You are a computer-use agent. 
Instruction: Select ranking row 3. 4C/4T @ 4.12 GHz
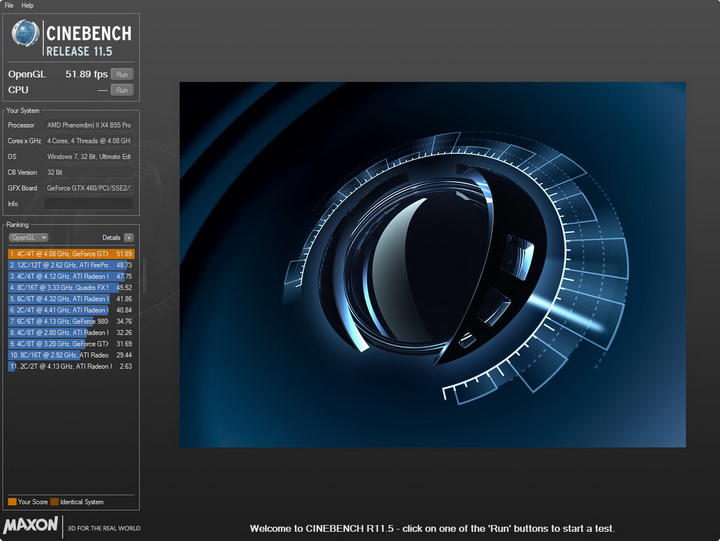[71, 276]
